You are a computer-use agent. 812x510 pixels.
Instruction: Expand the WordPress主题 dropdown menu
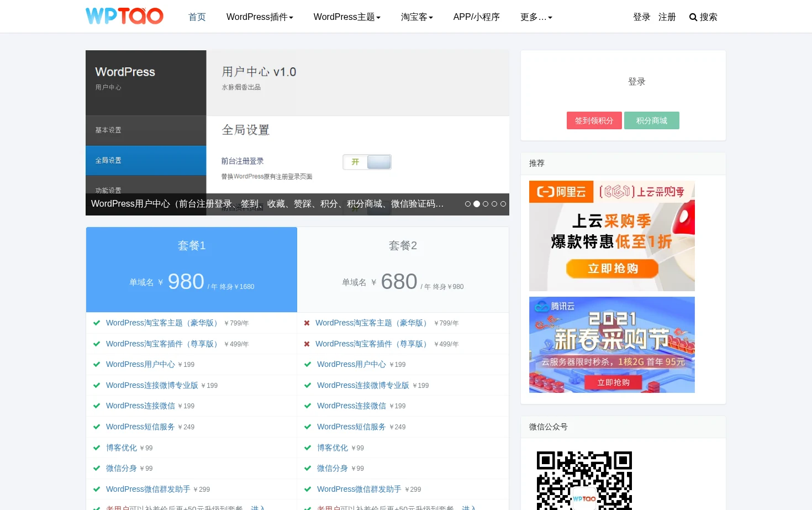point(347,17)
